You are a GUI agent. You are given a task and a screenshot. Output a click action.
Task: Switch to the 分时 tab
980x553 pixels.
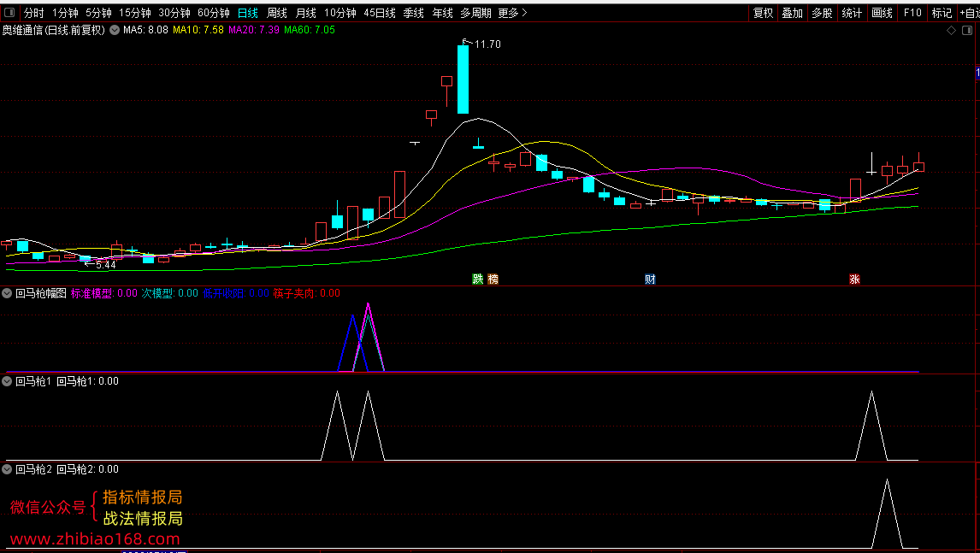click(x=33, y=13)
